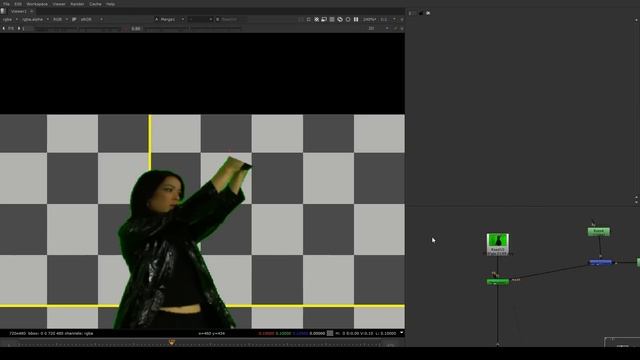
Task: Open the A input Merge dropdown
Action: click(169, 19)
